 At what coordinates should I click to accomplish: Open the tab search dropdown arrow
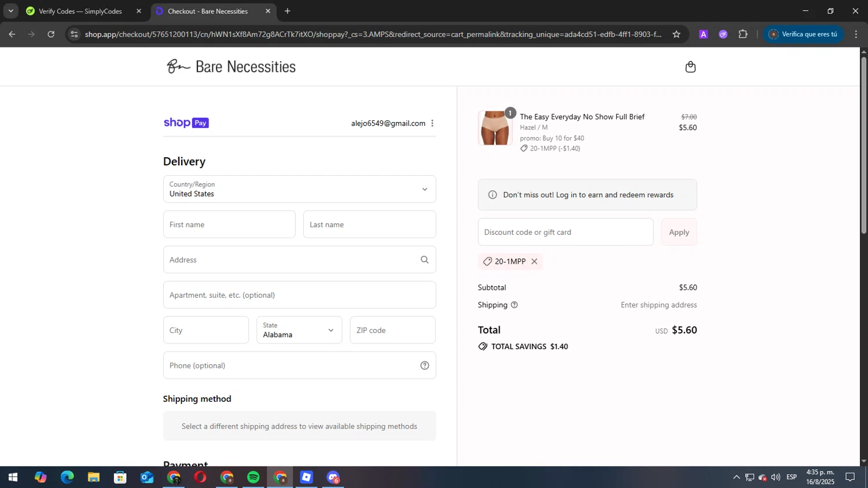[10, 11]
